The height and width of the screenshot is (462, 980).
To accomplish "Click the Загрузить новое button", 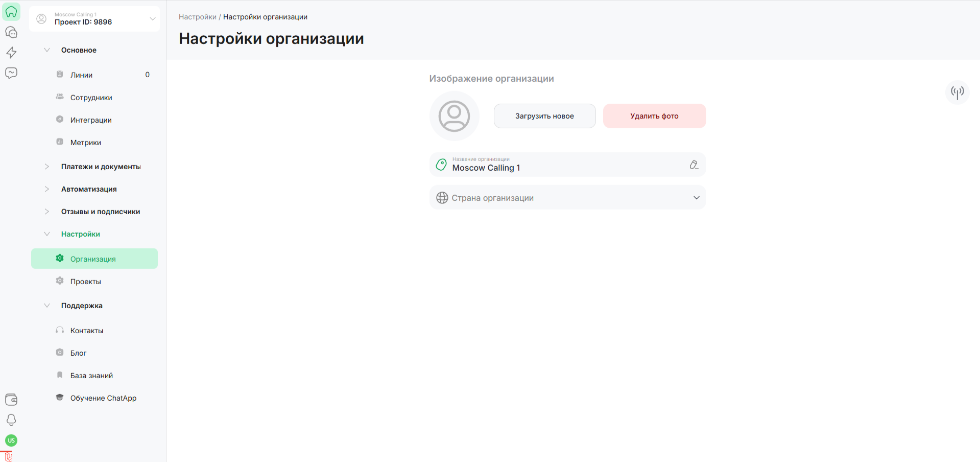I will click(x=544, y=116).
